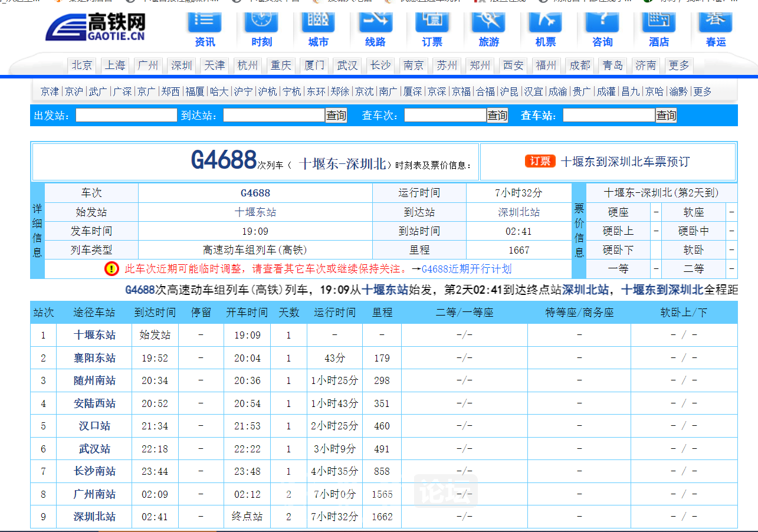The image size is (758, 532).
Task: Open the 线路 routes icon
Action: click(x=375, y=29)
